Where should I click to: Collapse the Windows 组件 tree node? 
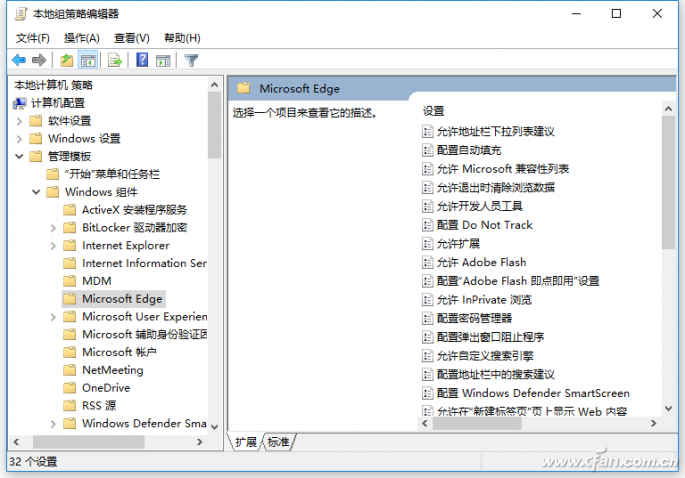click(36, 192)
